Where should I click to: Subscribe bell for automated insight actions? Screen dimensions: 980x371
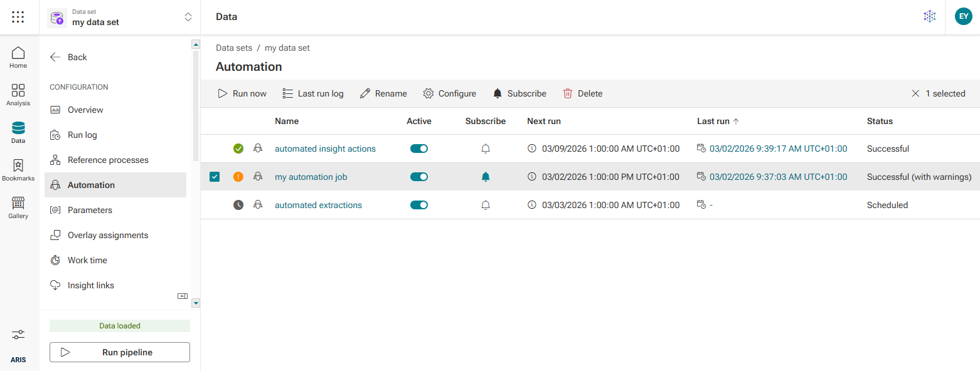coord(486,149)
